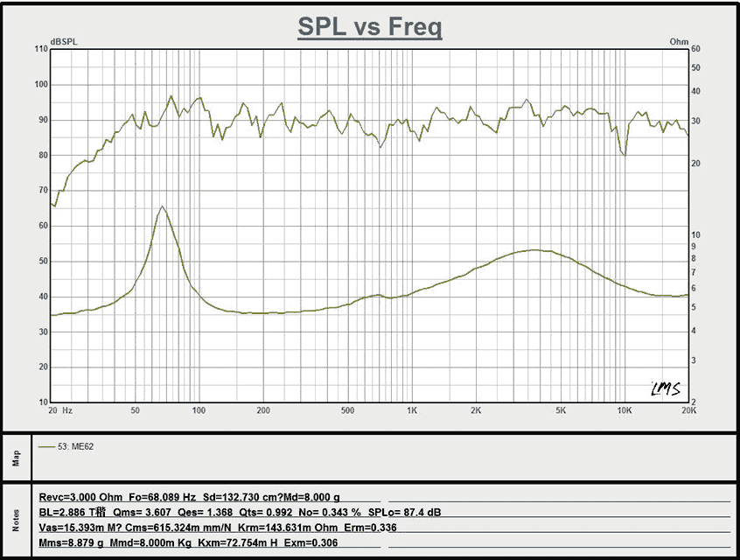
Task: Select the "SPLo= 87.4 dB" value
Action: tap(404, 512)
